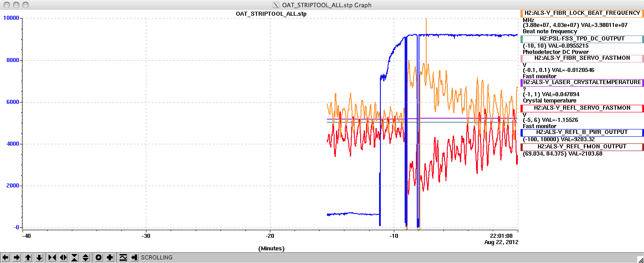Click the 8000 y-axis label
644x263 pixels.
pyautogui.click(x=13, y=60)
